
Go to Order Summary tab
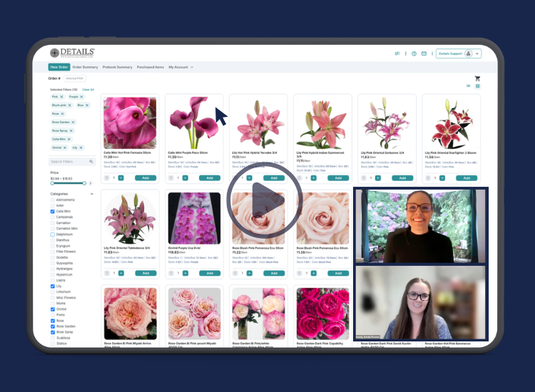pos(85,67)
